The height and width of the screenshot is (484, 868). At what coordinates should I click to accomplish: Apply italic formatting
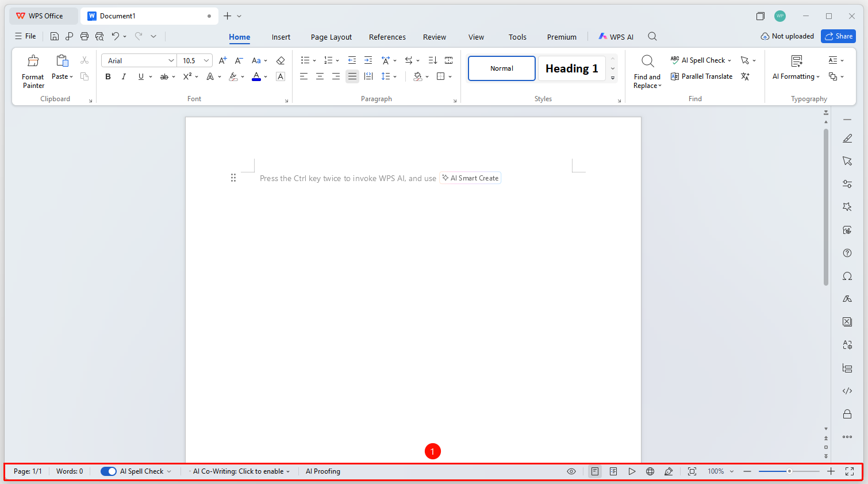tap(124, 76)
